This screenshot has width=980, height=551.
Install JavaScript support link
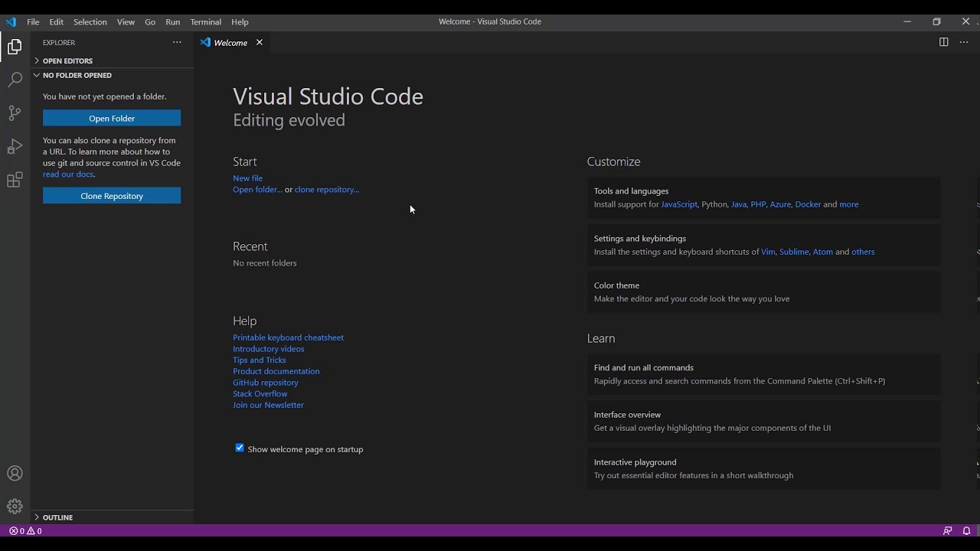tap(679, 204)
